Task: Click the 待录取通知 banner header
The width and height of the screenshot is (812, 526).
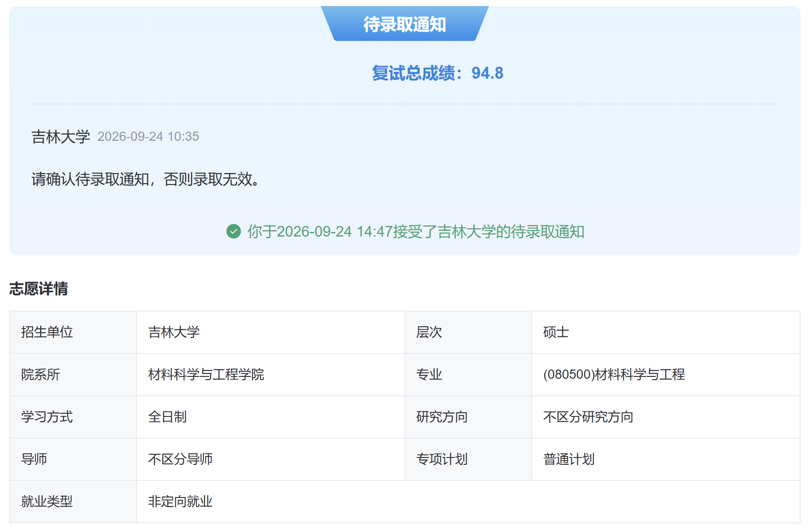Action: (x=405, y=24)
